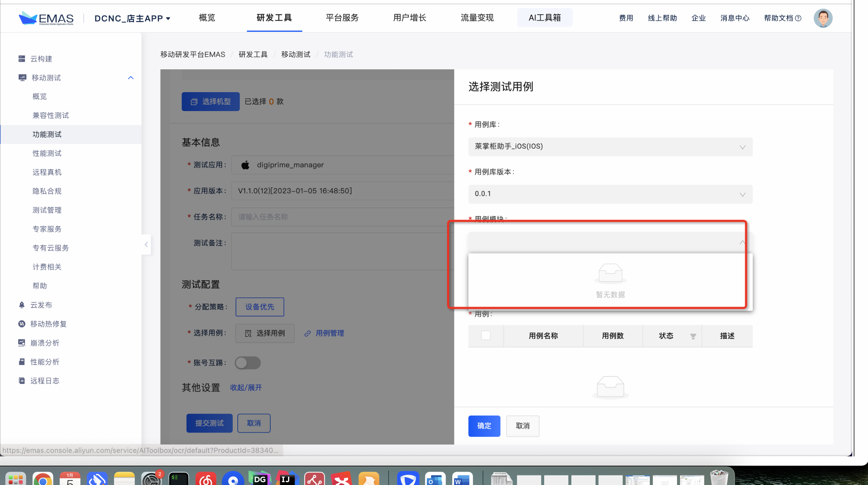
Task: Click 取消 next to 提交测试
Action: tap(254, 423)
